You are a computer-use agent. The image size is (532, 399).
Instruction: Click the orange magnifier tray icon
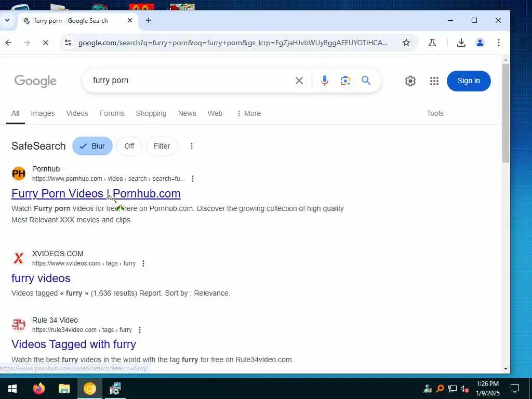coord(440,389)
